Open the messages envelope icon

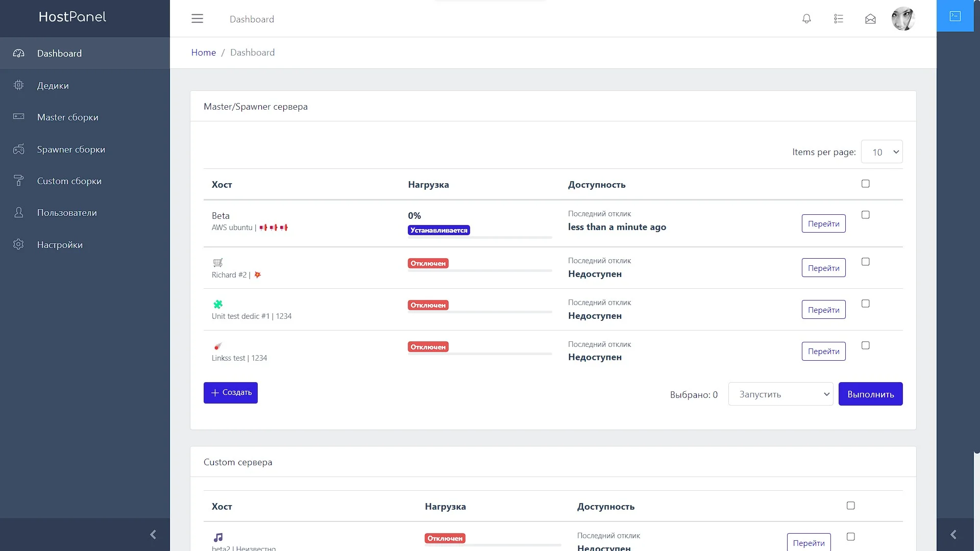(x=870, y=19)
